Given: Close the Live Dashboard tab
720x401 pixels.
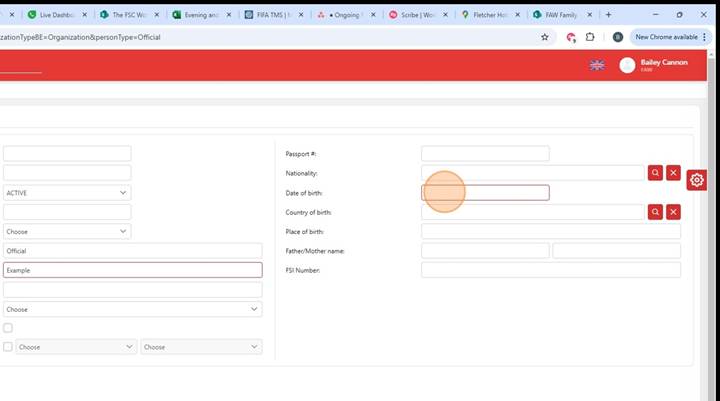Looking at the screenshot, I should pos(84,15).
